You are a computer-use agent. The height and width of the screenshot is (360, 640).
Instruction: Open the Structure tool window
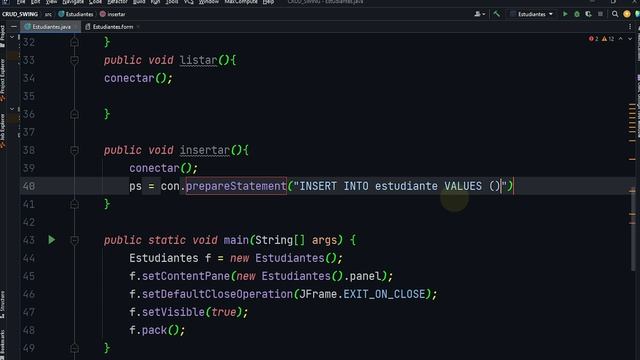[x=2, y=304]
